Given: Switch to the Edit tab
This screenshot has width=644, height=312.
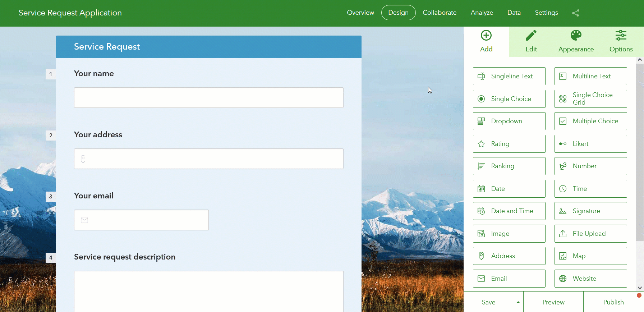Looking at the screenshot, I should [x=531, y=42].
